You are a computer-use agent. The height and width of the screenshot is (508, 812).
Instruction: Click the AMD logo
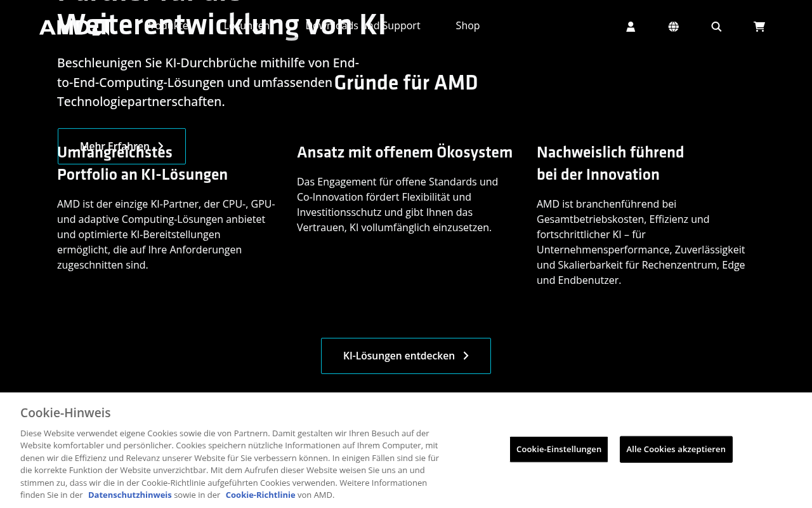point(75,27)
